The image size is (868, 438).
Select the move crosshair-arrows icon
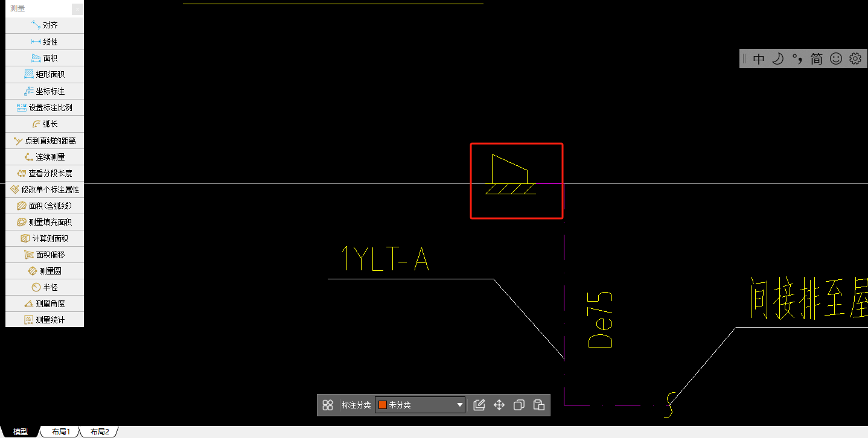tap(499, 405)
